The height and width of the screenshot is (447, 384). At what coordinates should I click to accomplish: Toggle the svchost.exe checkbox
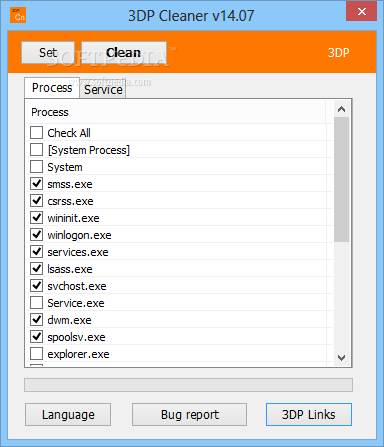click(x=36, y=285)
